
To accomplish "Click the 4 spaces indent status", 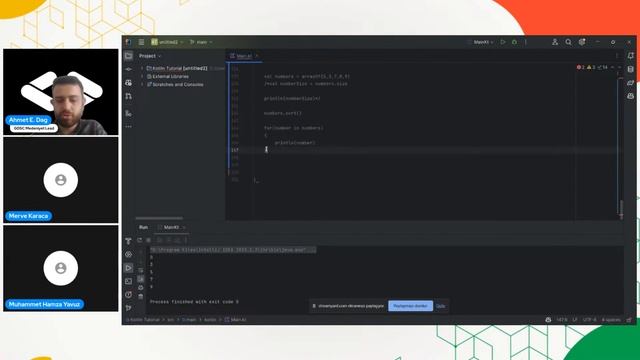I will (611, 320).
